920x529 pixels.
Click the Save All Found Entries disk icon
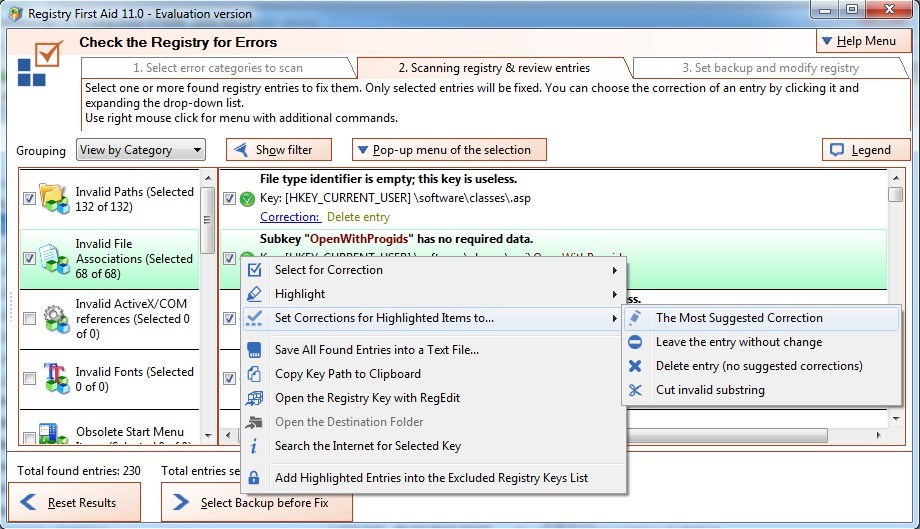(x=255, y=350)
